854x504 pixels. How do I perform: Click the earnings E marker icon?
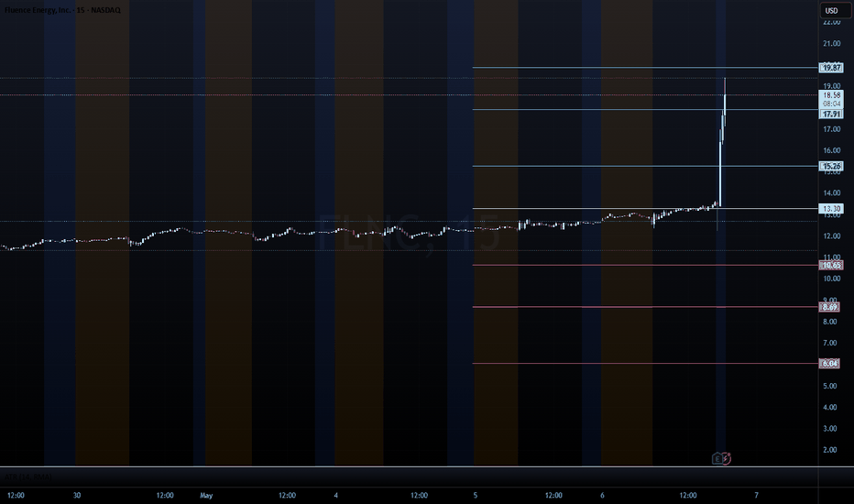point(717,459)
